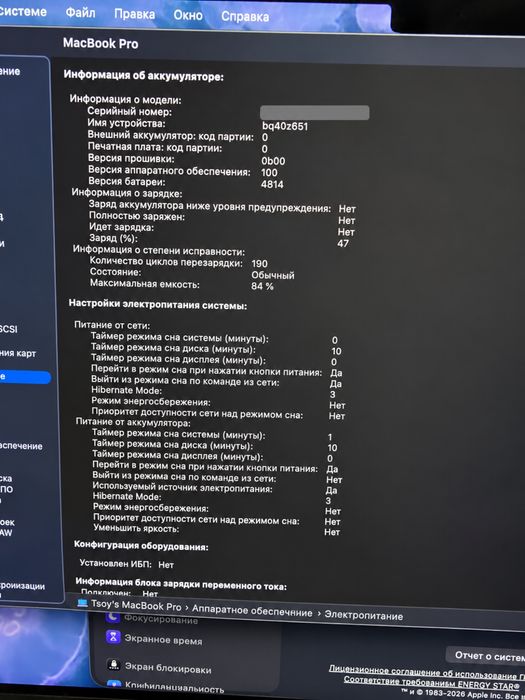Screen dimensions: 525x700
Task: Select Tsoy's MacBook Pro in the path bar
Action: [136, 605]
